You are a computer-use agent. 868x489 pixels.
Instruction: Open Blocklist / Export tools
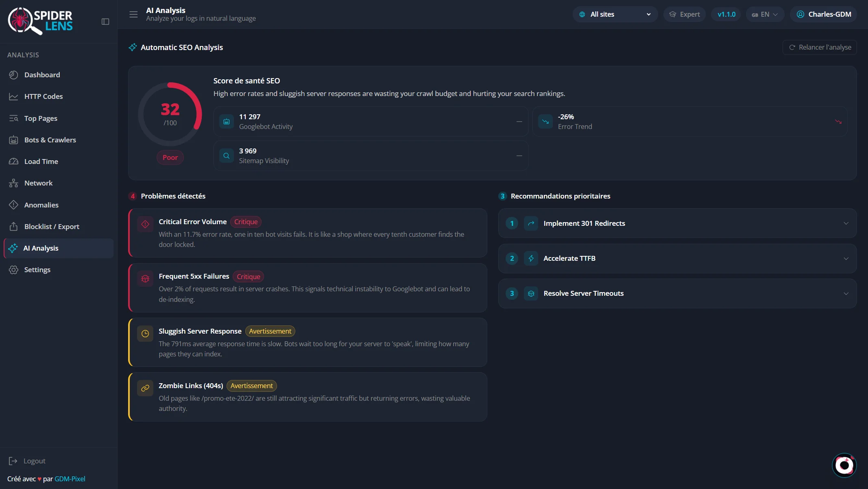(52, 227)
